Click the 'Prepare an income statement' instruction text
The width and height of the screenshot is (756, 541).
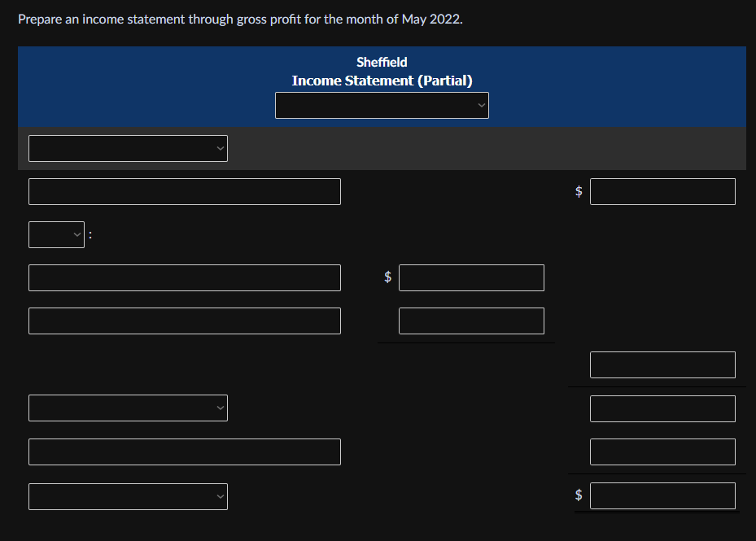(x=240, y=20)
